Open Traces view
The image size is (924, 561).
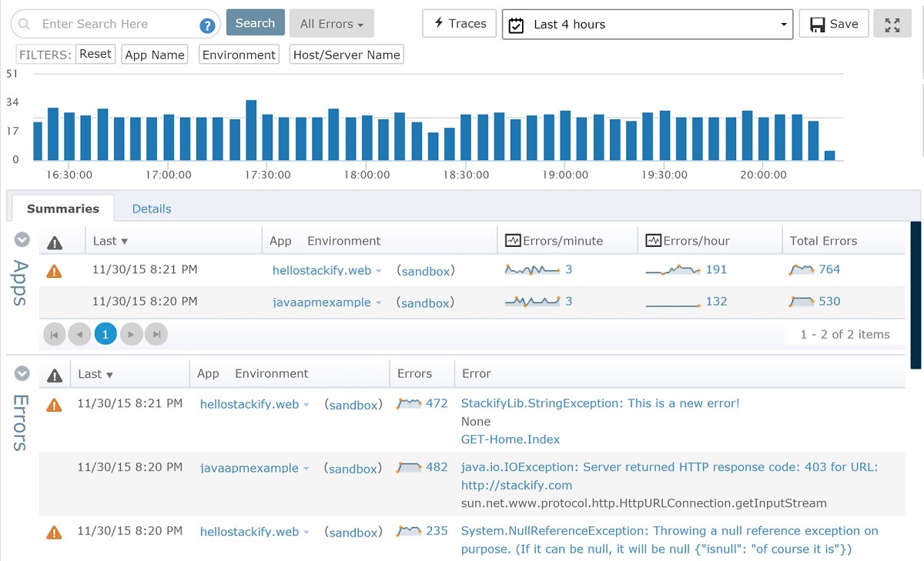pos(460,23)
